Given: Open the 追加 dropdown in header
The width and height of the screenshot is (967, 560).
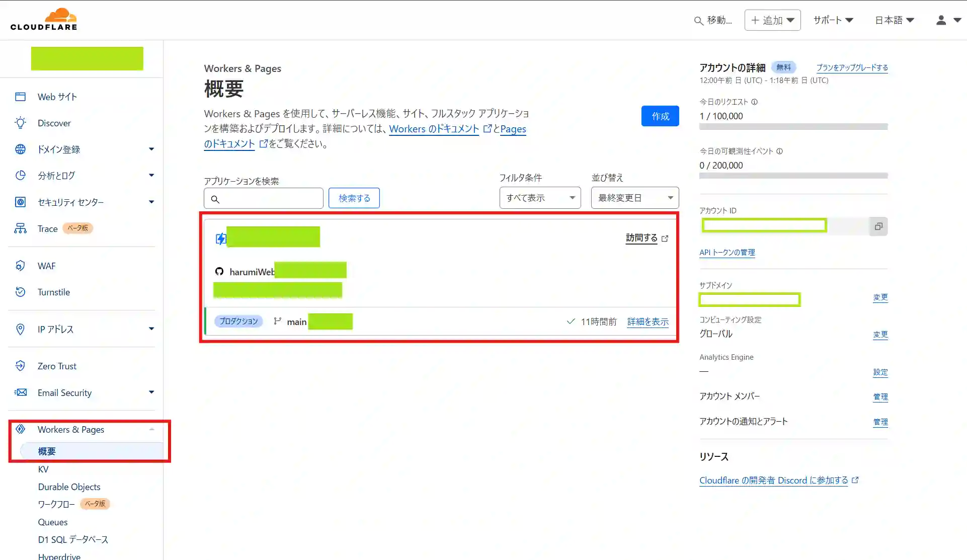Looking at the screenshot, I should coord(772,20).
